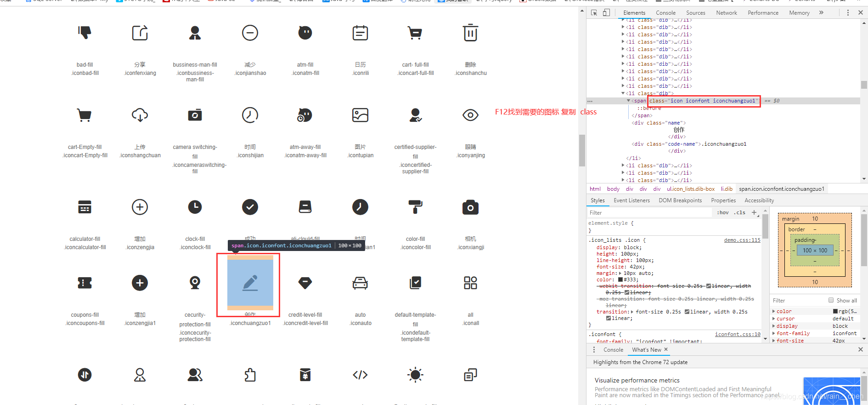Switch to DOM Breakpoints pane

pos(680,200)
